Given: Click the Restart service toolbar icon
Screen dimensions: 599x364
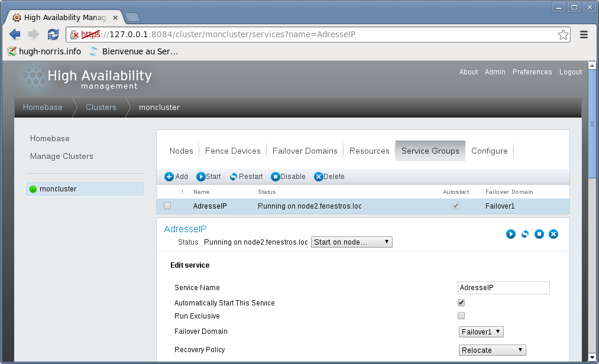Looking at the screenshot, I should [x=234, y=177].
